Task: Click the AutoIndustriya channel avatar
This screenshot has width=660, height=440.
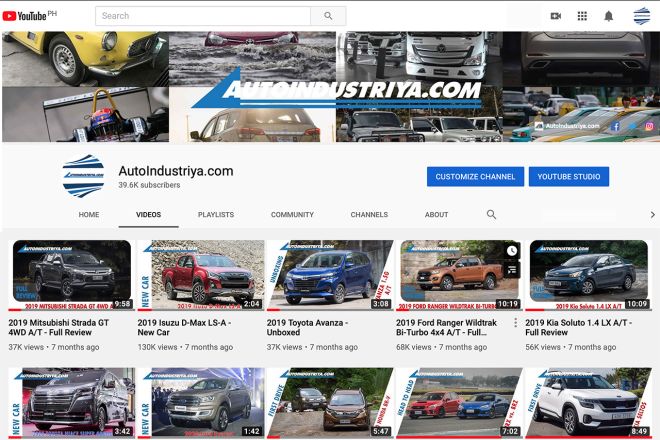Action: tap(83, 176)
